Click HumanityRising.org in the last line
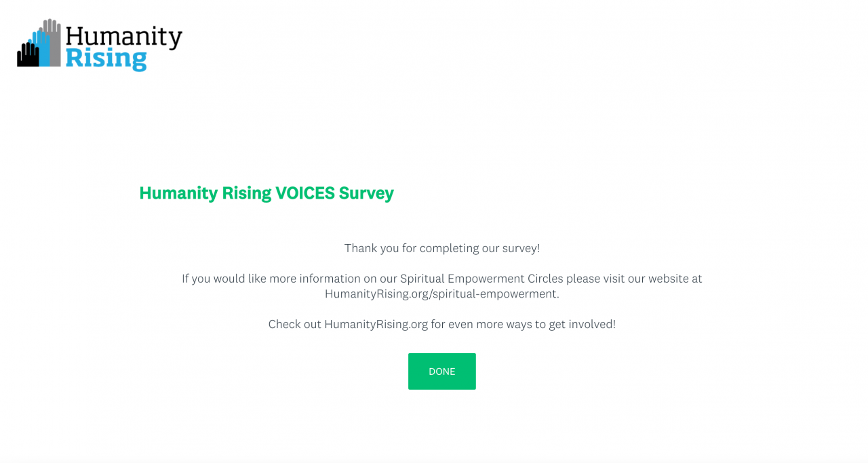The width and height of the screenshot is (868, 463). click(x=376, y=324)
